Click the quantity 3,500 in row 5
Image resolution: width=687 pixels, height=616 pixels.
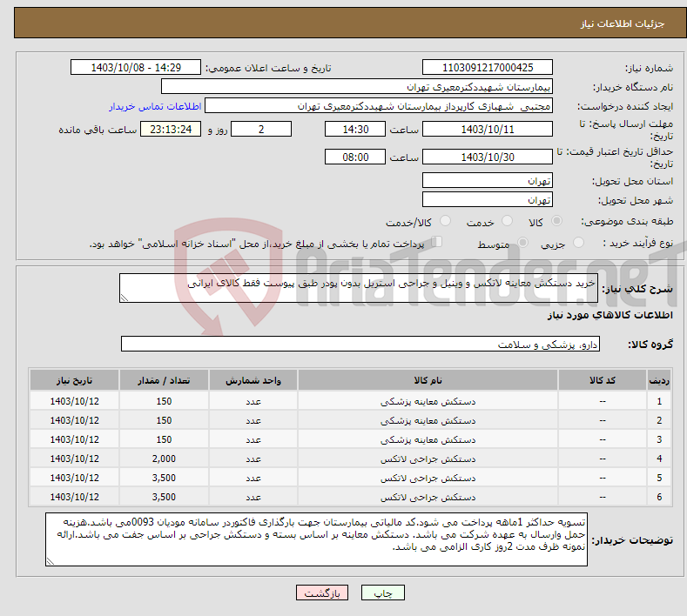tap(164, 478)
